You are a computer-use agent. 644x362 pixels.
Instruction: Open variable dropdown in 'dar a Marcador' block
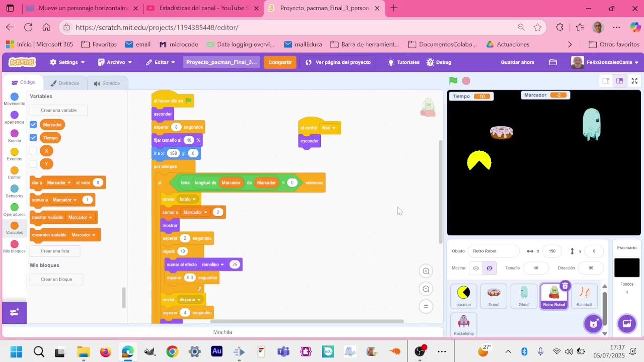pos(59,183)
